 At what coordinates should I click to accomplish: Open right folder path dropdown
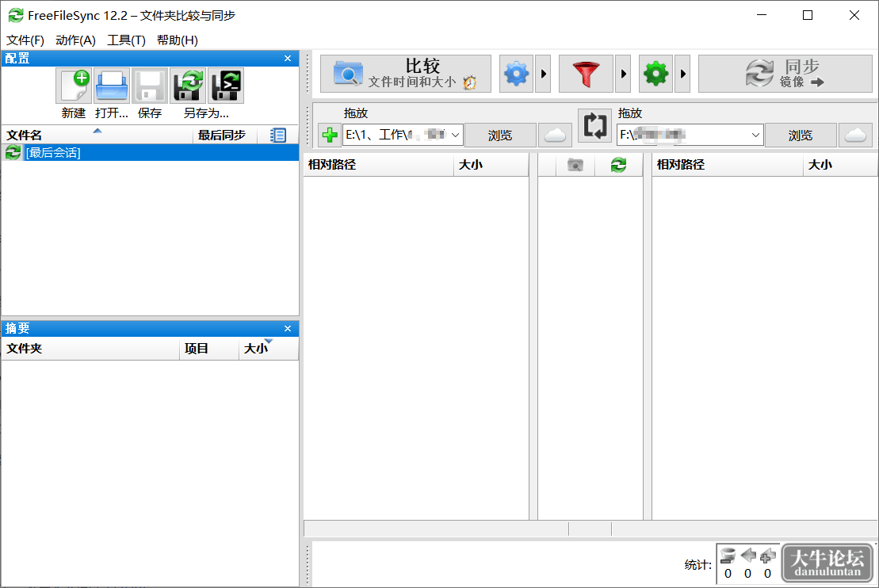coord(755,135)
